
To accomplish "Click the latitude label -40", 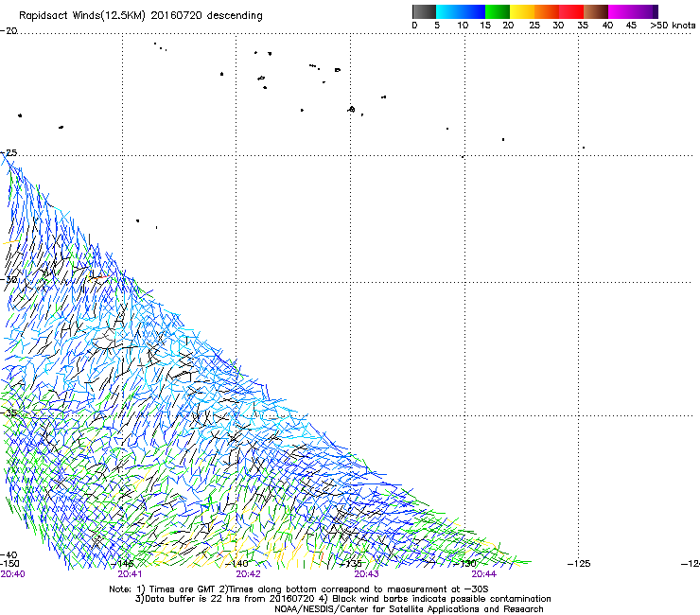I will (9, 555).
